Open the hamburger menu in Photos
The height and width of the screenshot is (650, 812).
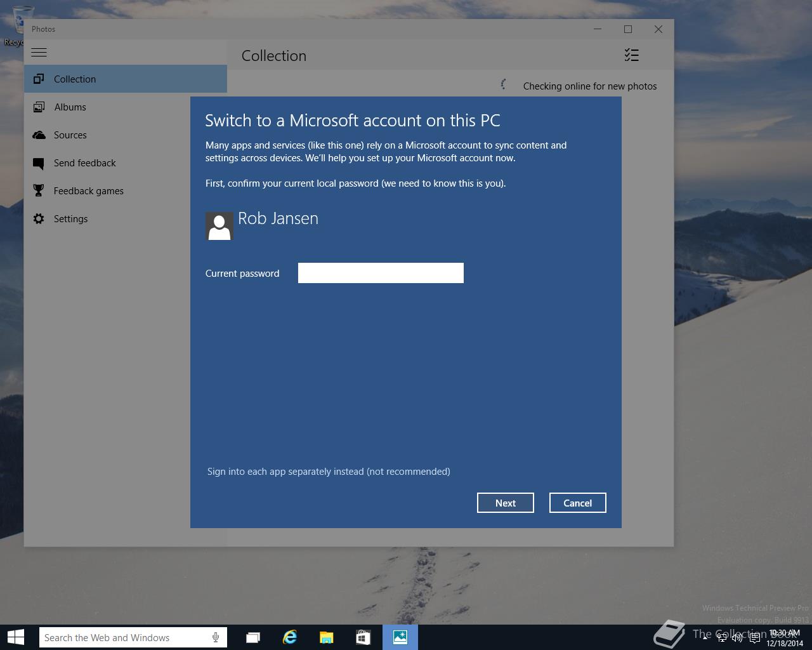[x=39, y=53]
